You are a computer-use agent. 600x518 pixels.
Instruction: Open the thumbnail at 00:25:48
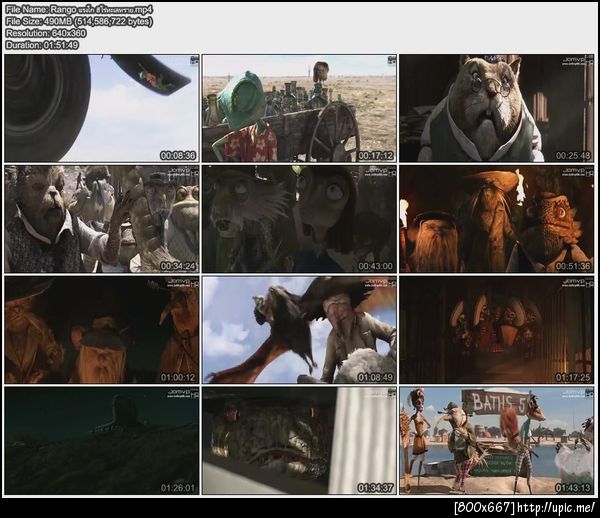click(497, 108)
